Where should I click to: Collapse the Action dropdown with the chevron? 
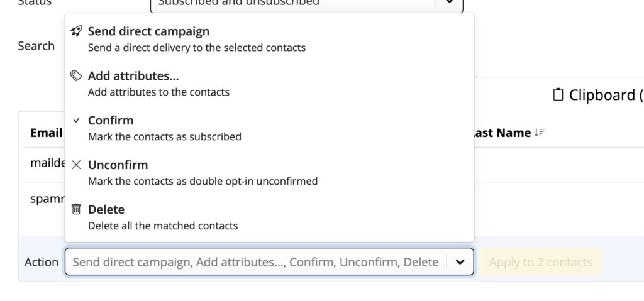[460, 262]
